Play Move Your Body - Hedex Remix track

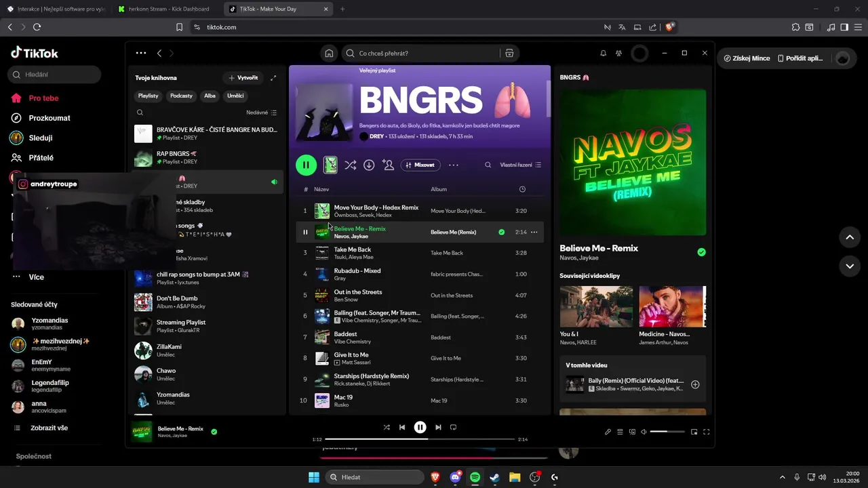coord(420,211)
